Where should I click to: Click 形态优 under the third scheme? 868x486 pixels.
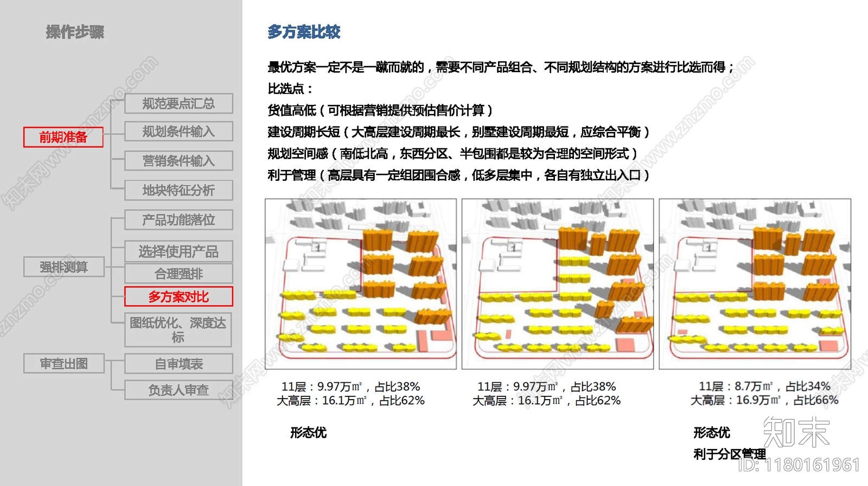(712, 433)
